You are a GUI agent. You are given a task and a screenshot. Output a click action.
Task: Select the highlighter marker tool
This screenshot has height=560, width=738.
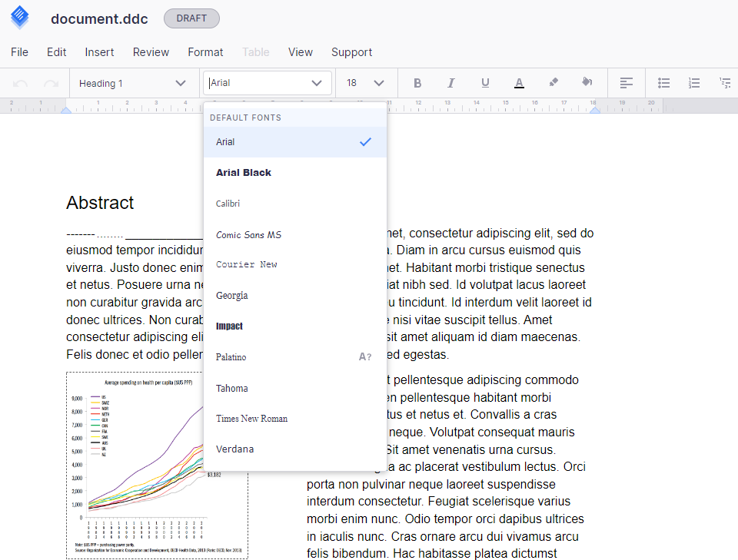[553, 82]
